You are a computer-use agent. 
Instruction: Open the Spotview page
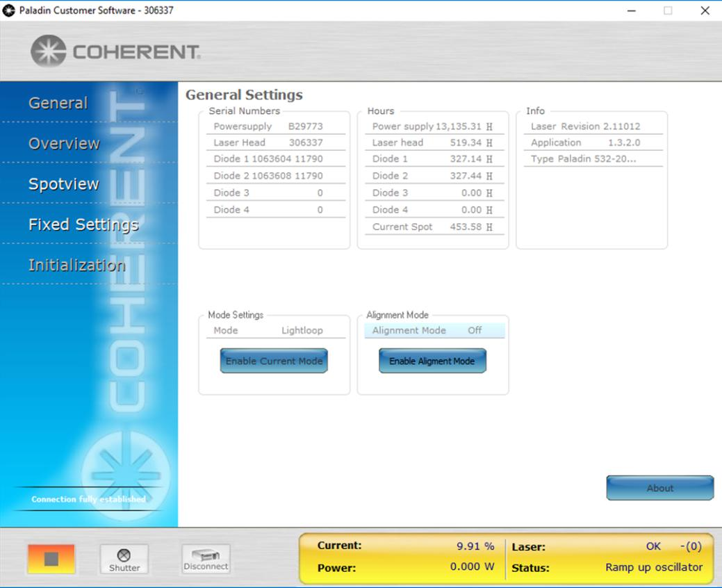point(64,184)
